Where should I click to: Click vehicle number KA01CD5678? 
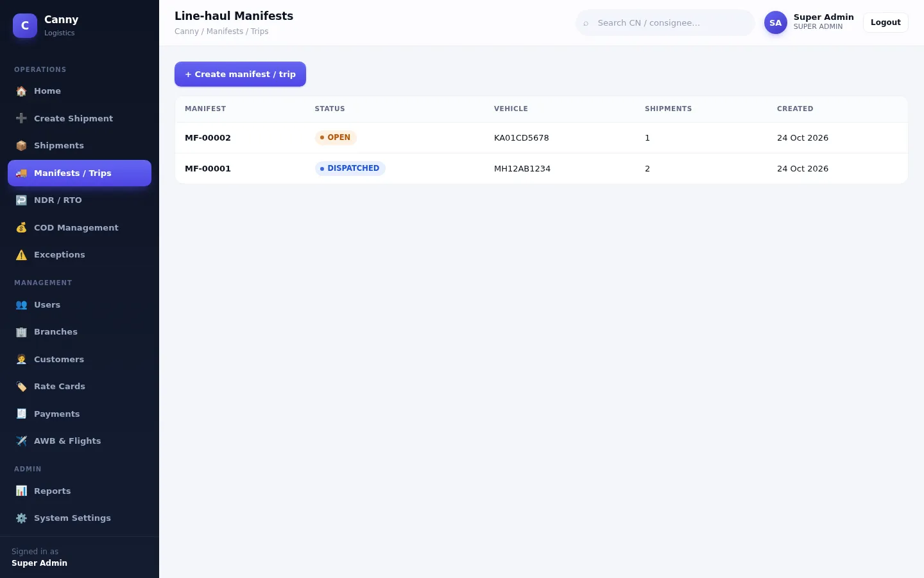(x=521, y=137)
